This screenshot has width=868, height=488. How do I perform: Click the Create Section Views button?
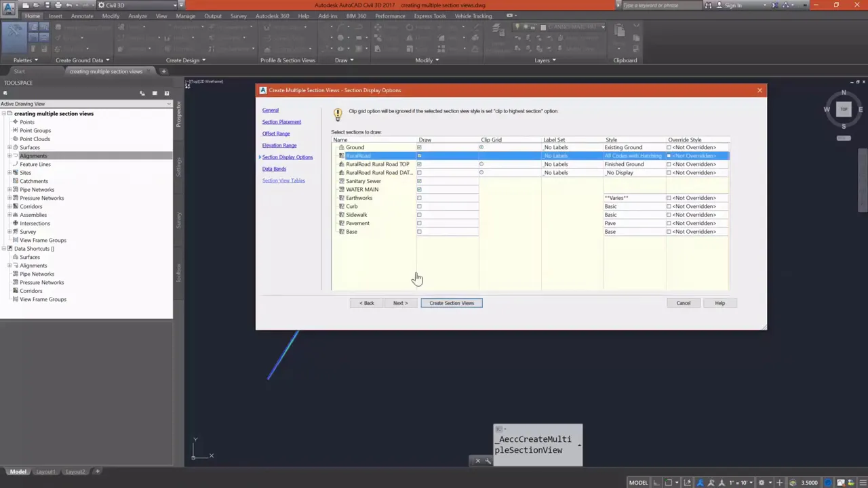pyautogui.click(x=452, y=303)
